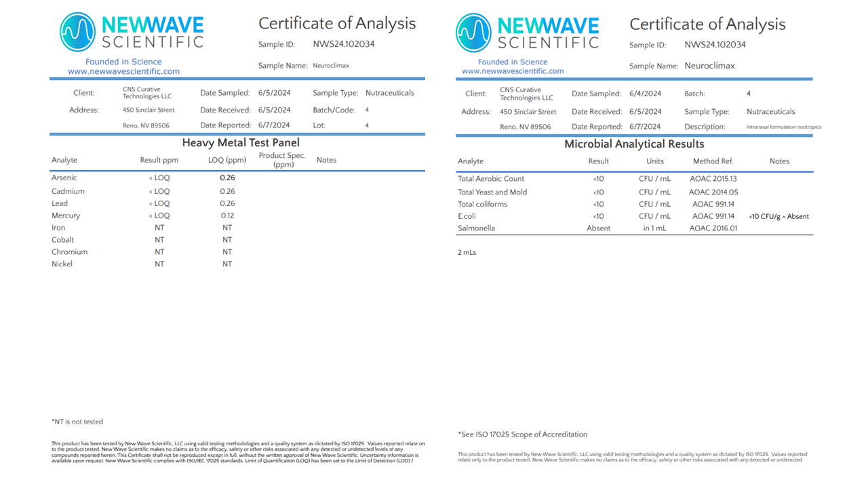
Task: Click the Mercury LOQ value 0.12
Action: coord(227,216)
